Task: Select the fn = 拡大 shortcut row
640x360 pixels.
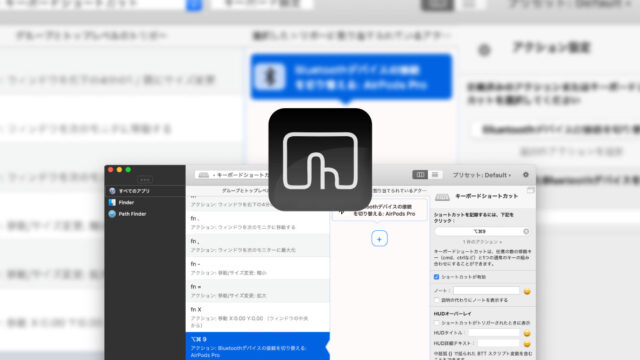Action: [x=258, y=291]
